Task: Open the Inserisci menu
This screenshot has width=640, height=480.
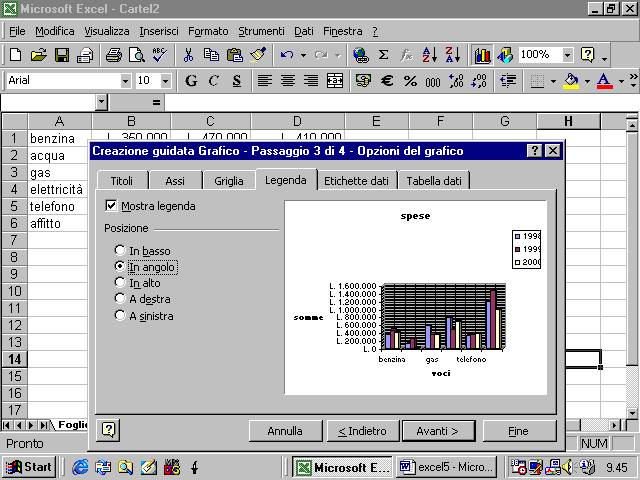Action: coord(159,31)
